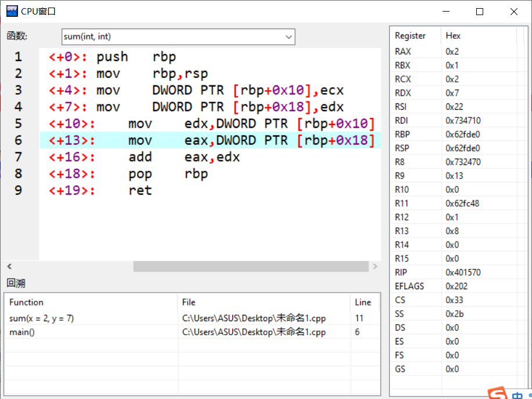The image size is (532, 399).
Task: Select assembly line push rbp
Action: [210, 57]
